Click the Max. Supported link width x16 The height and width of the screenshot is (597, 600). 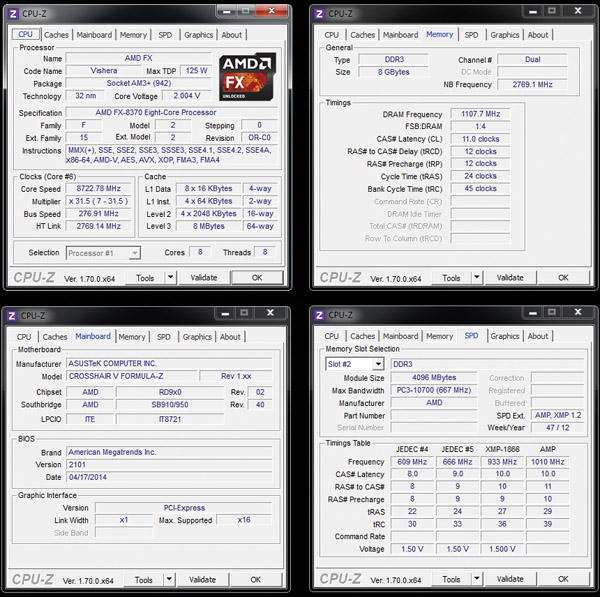[244, 520]
